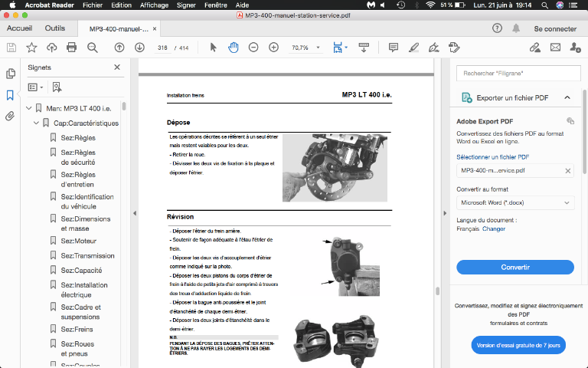Screen dimensions: 588x368
Task: Click the Save file icon
Action: pyautogui.click(x=11, y=48)
